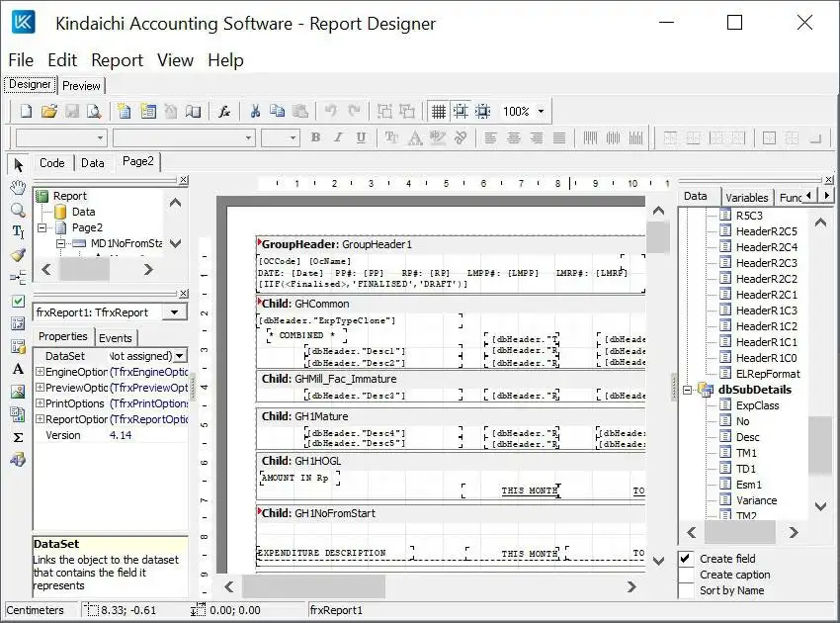Open the Report menu
Screen dimensions: 840x623
coord(117,60)
